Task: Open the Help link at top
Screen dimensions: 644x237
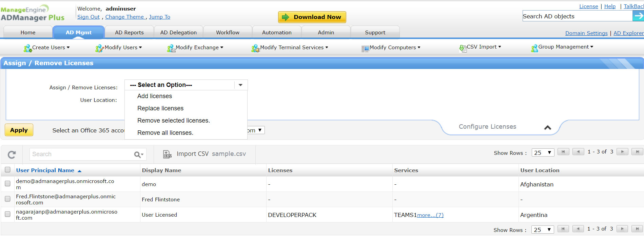Action: click(x=610, y=6)
